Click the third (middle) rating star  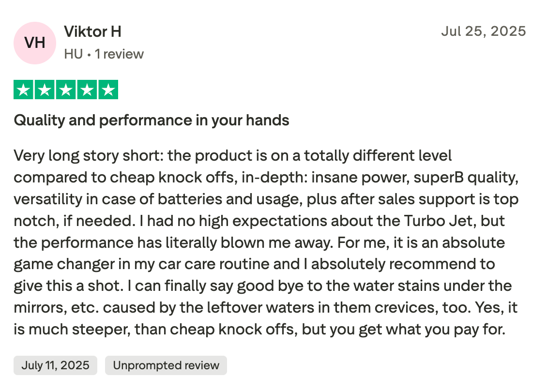[66, 90]
